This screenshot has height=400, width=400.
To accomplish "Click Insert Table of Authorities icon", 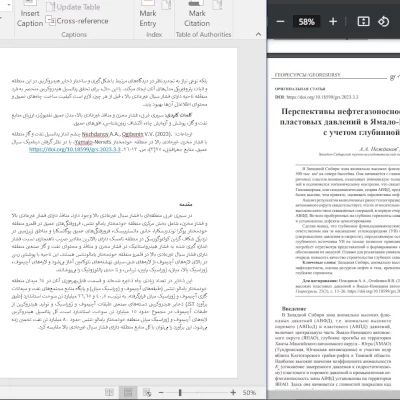I will [217, 5].
